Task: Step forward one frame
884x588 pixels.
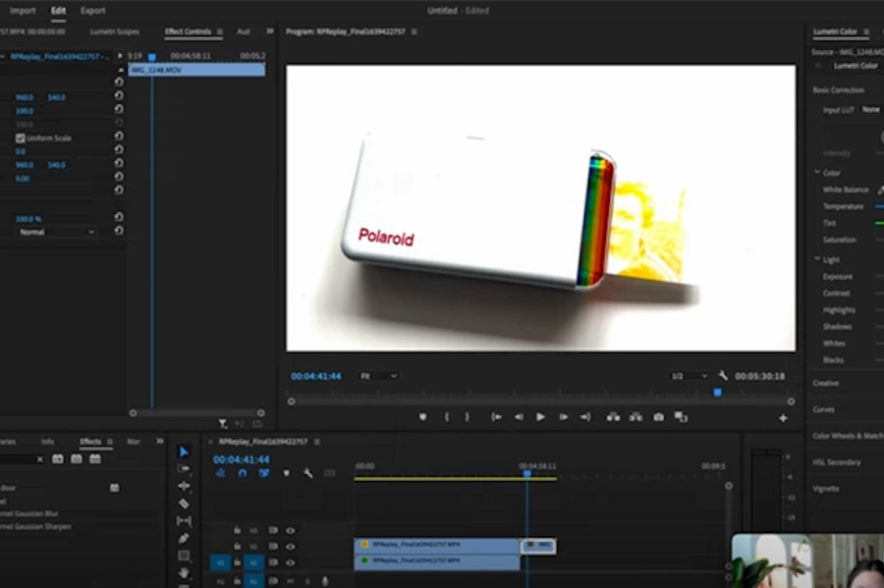Action: [563, 417]
